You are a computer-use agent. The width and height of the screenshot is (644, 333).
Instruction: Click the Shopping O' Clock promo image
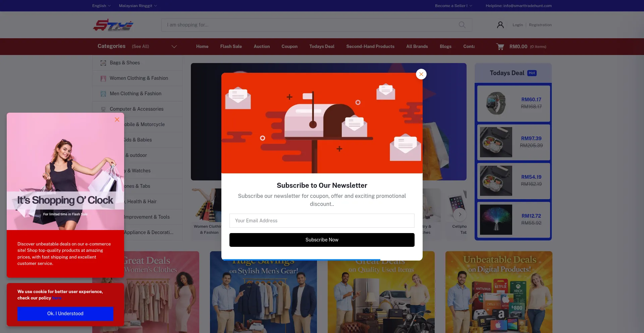pyautogui.click(x=65, y=171)
